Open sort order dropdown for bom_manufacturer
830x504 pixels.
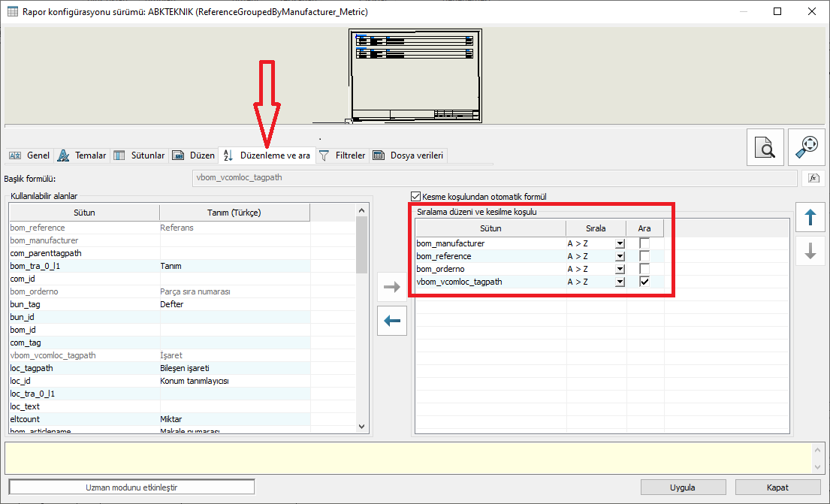pos(620,243)
